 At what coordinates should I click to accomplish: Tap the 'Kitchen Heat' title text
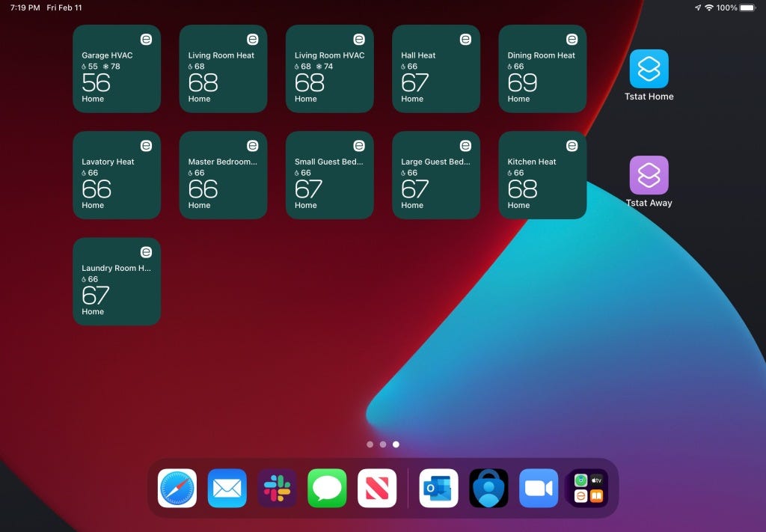coord(532,162)
